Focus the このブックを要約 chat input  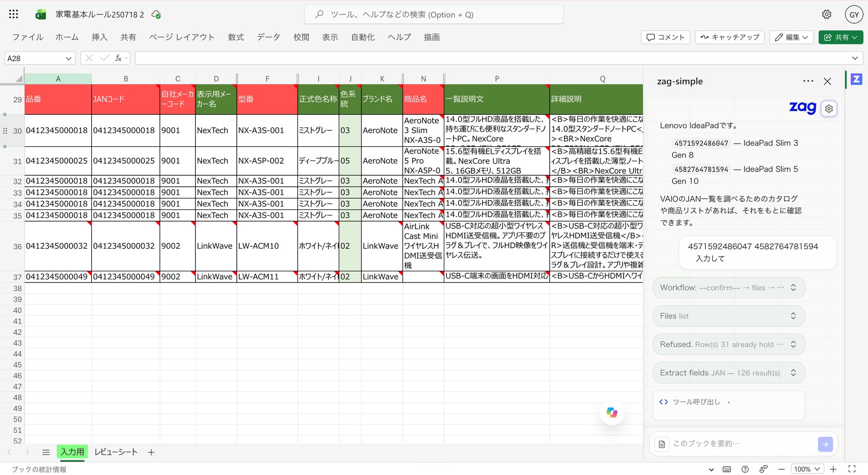tap(742, 444)
